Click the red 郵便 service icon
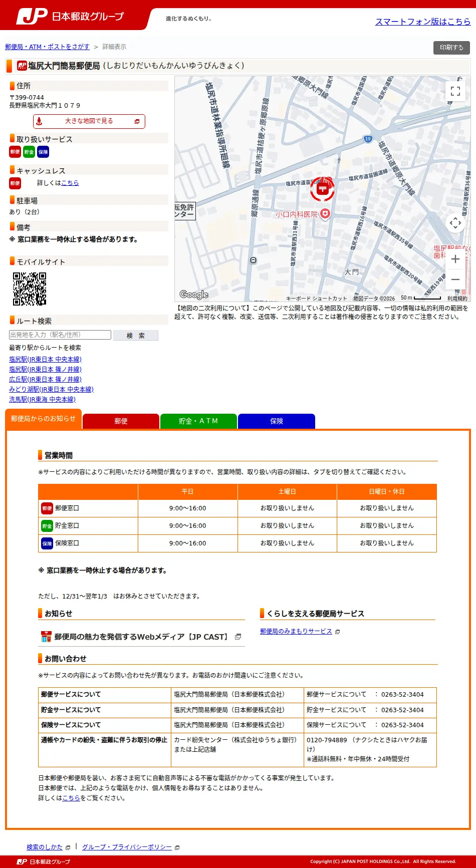Image resolution: width=476 pixels, height=868 pixels. tap(15, 152)
